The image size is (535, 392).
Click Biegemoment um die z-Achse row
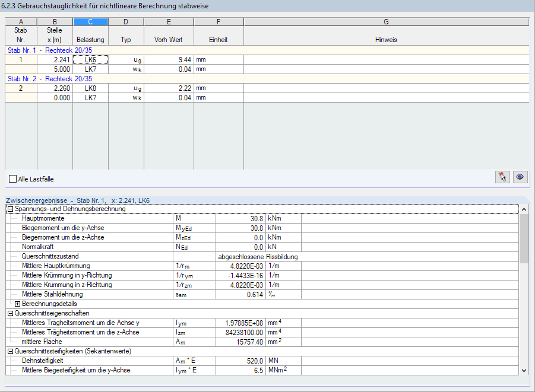262,238
